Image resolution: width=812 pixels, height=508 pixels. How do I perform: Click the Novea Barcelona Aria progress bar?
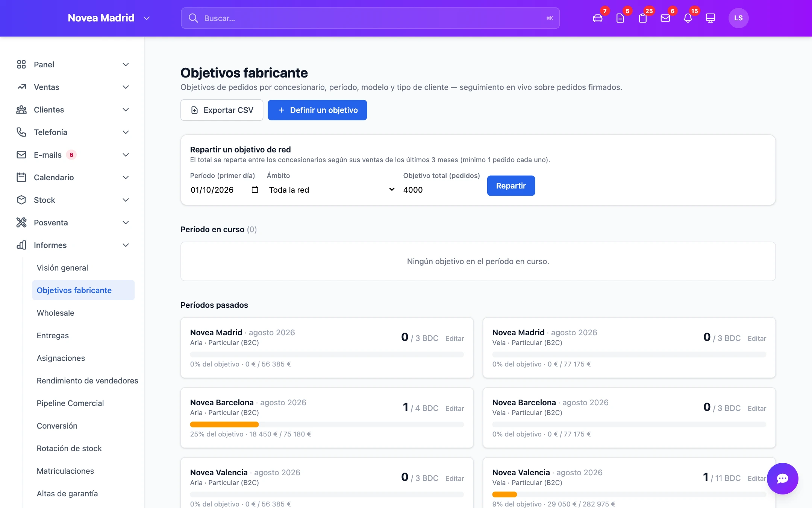327,424
